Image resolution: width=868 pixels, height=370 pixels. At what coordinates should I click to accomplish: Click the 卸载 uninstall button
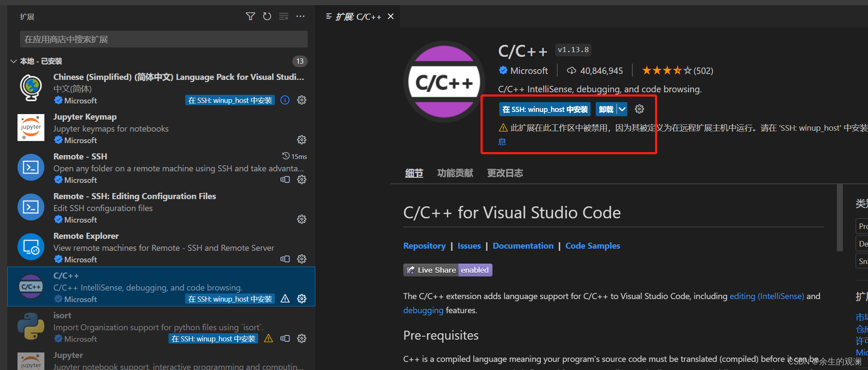tap(606, 109)
